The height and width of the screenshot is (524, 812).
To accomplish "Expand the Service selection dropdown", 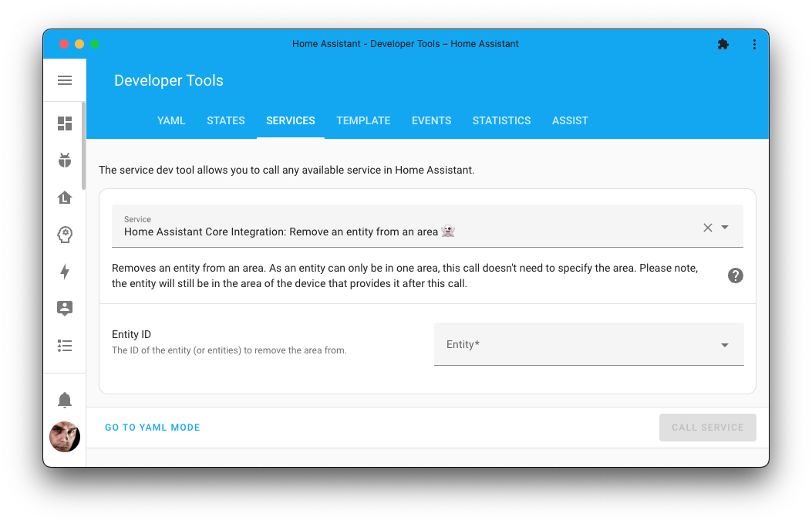I will [724, 227].
